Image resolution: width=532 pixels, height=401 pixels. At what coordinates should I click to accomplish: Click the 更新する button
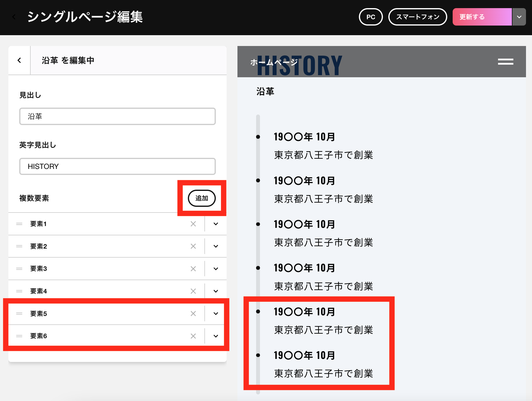pyautogui.click(x=482, y=17)
